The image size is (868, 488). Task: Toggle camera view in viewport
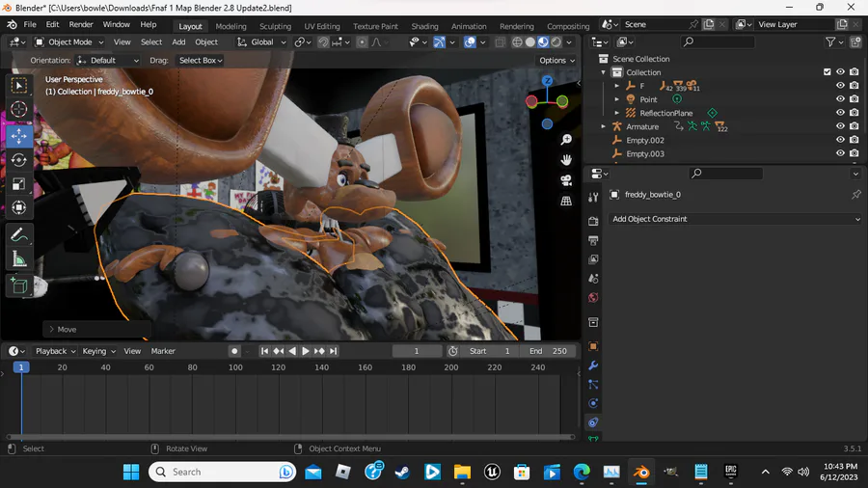pyautogui.click(x=566, y=180)
